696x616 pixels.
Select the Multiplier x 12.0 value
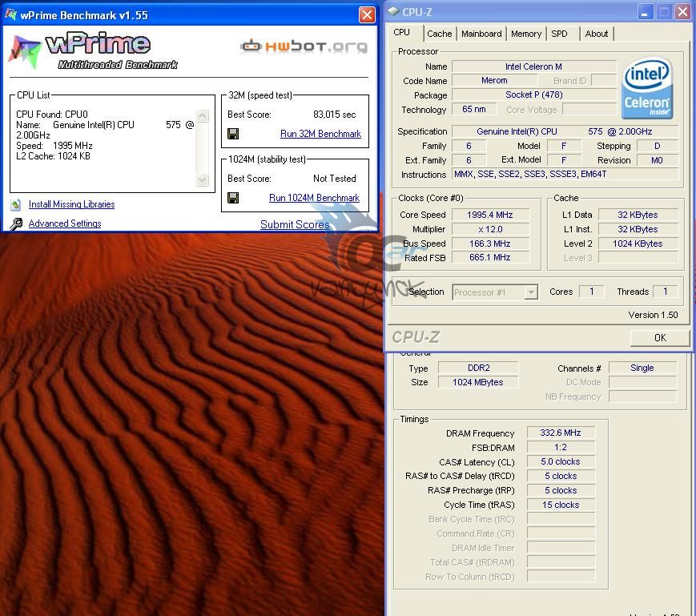(x=490, y=229)
